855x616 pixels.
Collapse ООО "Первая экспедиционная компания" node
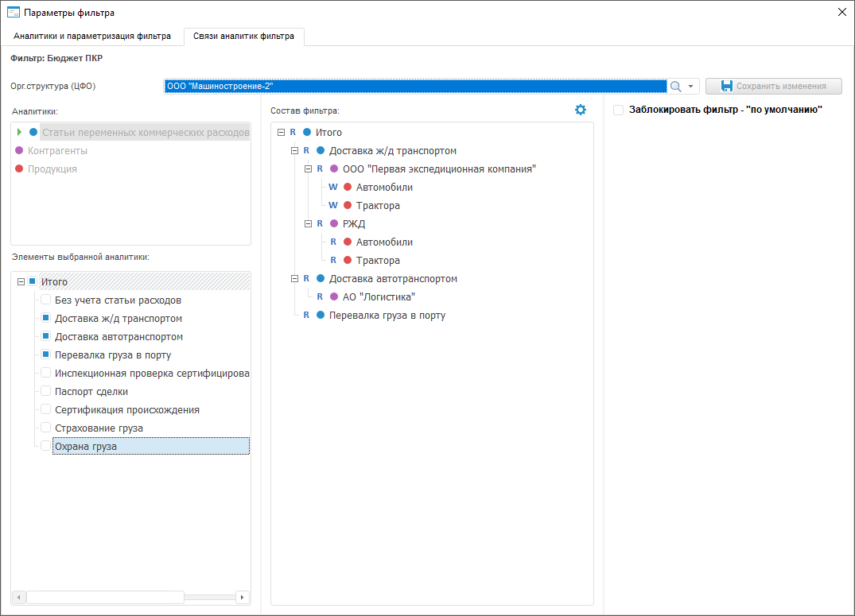[x=308, y=169]
